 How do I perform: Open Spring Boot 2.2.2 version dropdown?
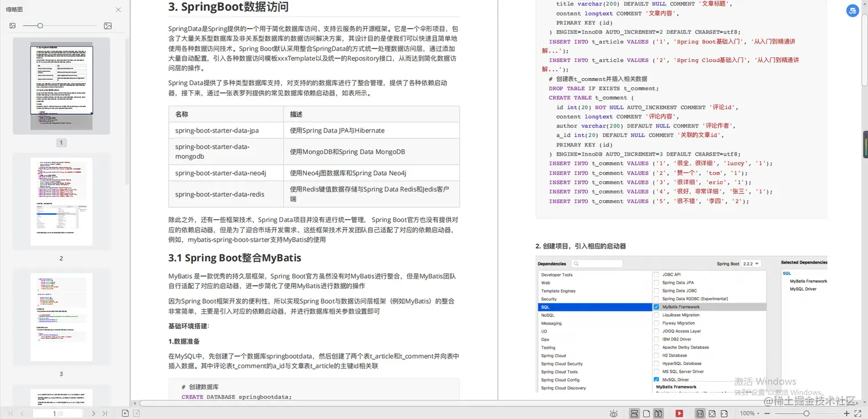pyautogui.click(x=751, y=263)
